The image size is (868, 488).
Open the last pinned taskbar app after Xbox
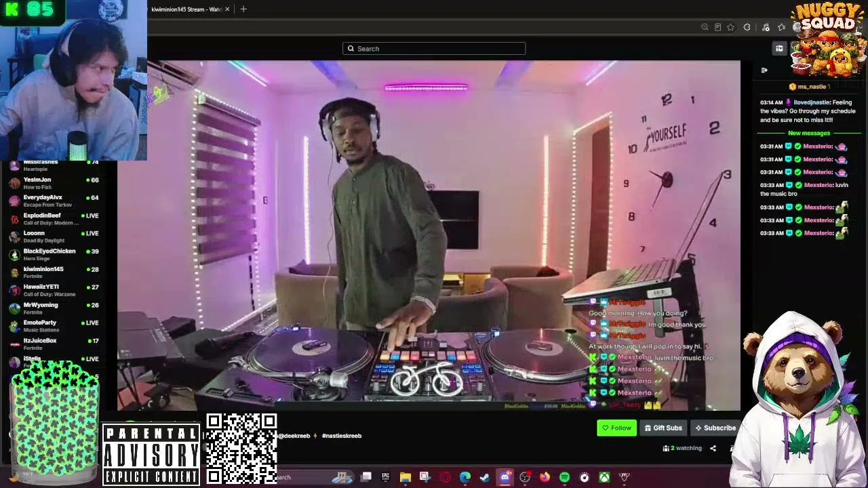click(624, 477)
